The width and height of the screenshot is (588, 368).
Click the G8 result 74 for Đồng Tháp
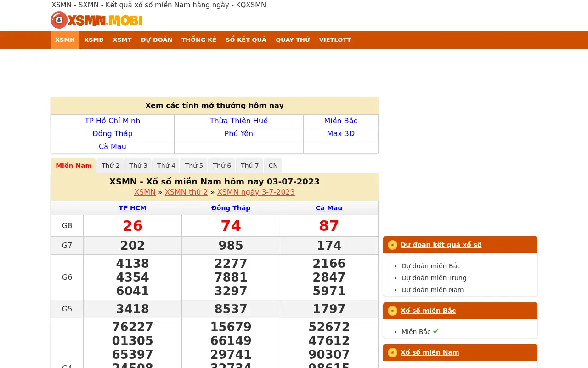(231, 226)
